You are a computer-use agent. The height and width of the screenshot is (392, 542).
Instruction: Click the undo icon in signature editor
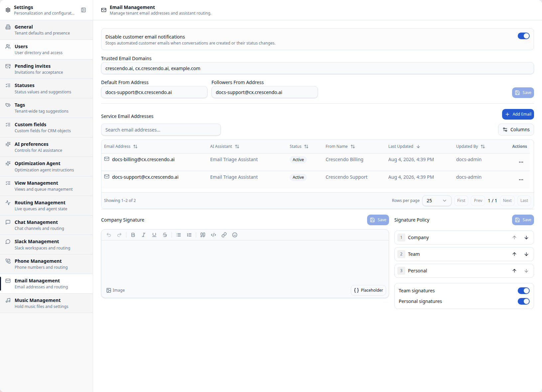click(109, 235)
